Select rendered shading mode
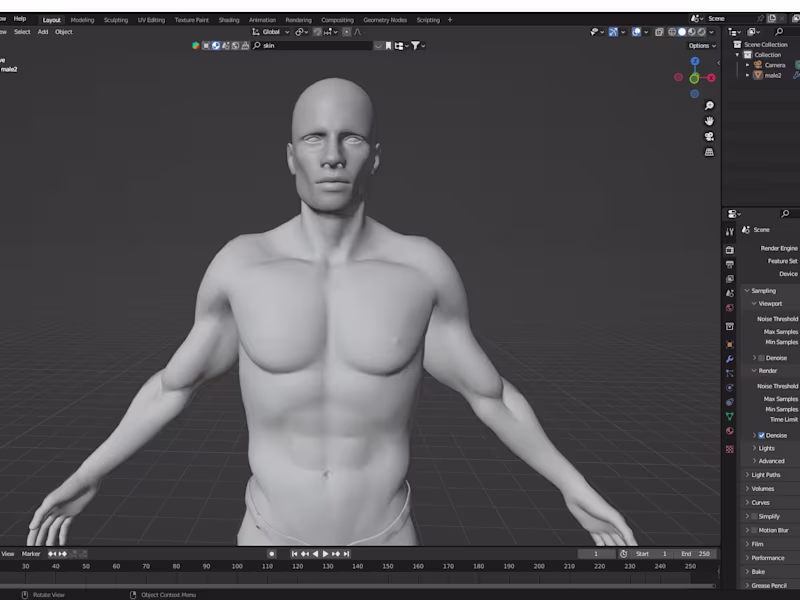This screenshot has height=600, width=800. coord(702,32)
